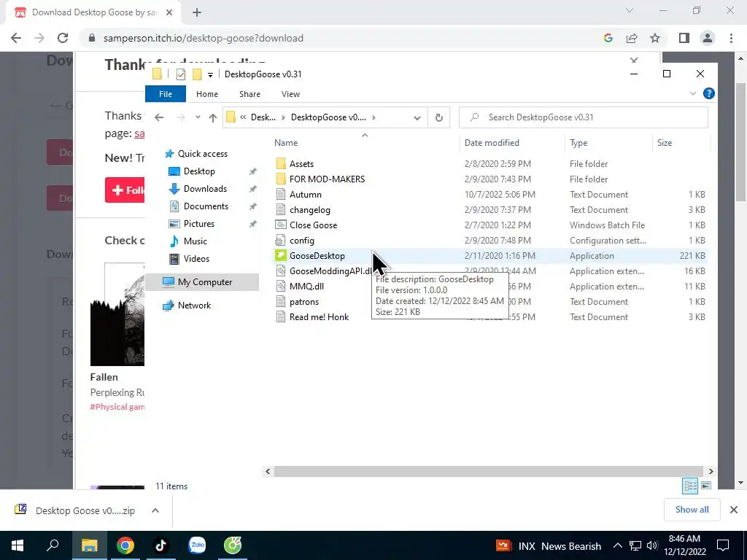Image resolution: width=747 pixels, height=560 pixels.
Task: Open the zip download options chevron
Action: point(155,510)
